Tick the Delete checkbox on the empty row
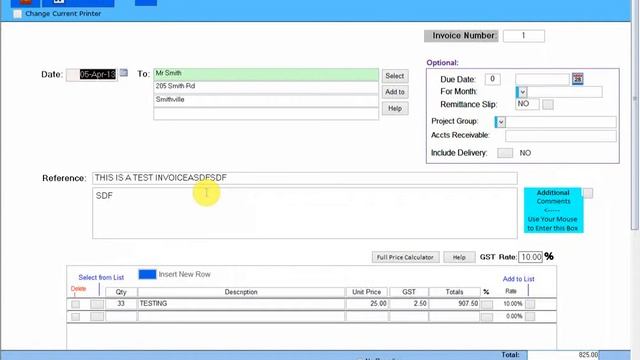 pos(76,317)
